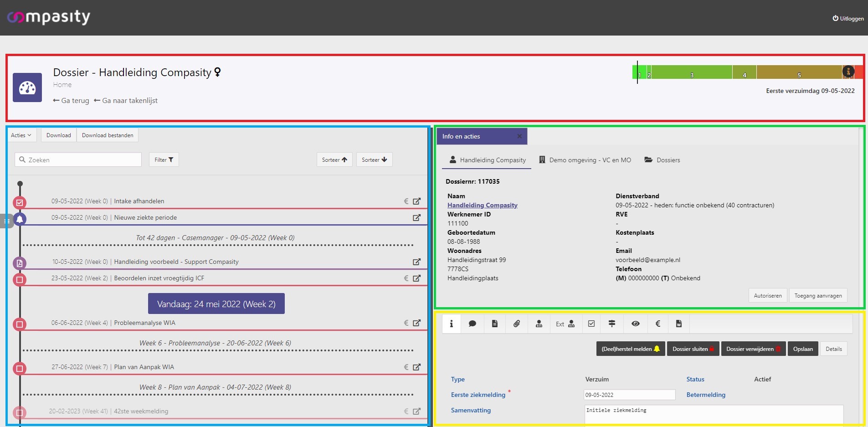Viewport: 868px width, 427px height.
Task: Open link icon for 42ste weekmelding row
Action: tap(416, 411)
